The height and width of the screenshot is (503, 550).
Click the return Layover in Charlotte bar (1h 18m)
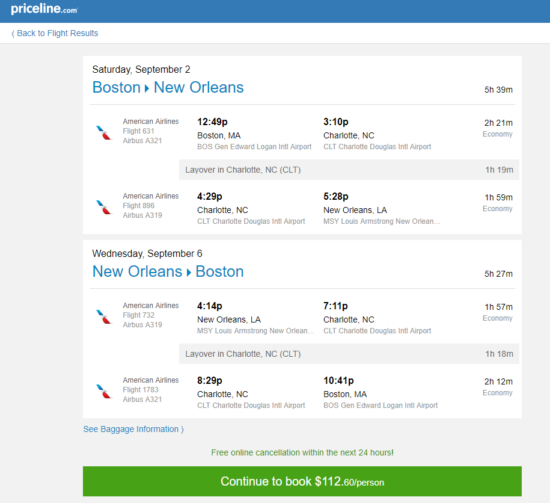pyautogui.click(x=349, y=354)
